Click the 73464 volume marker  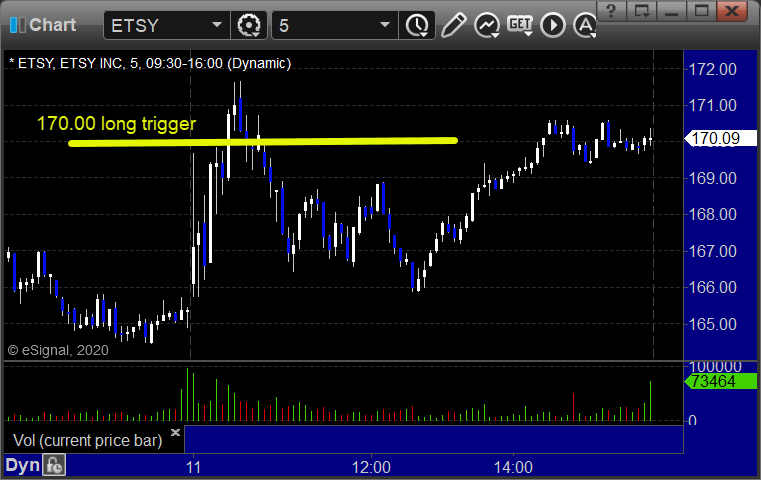pyautogui.click(x=720, y=381)
